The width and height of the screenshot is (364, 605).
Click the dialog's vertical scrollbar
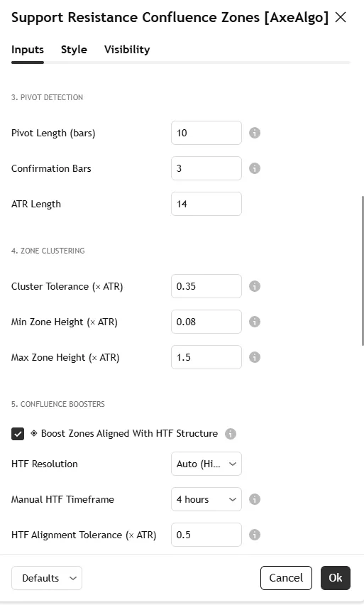363,271
